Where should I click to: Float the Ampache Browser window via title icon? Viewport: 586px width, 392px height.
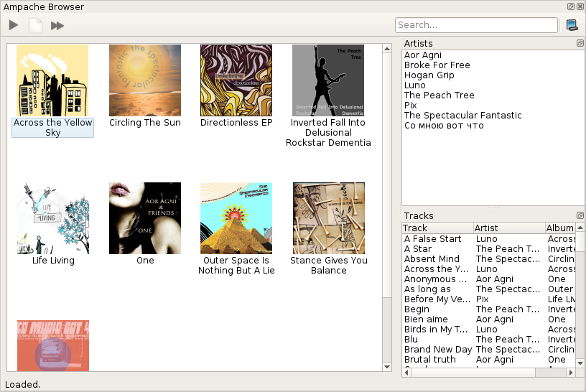pos(571,6)
